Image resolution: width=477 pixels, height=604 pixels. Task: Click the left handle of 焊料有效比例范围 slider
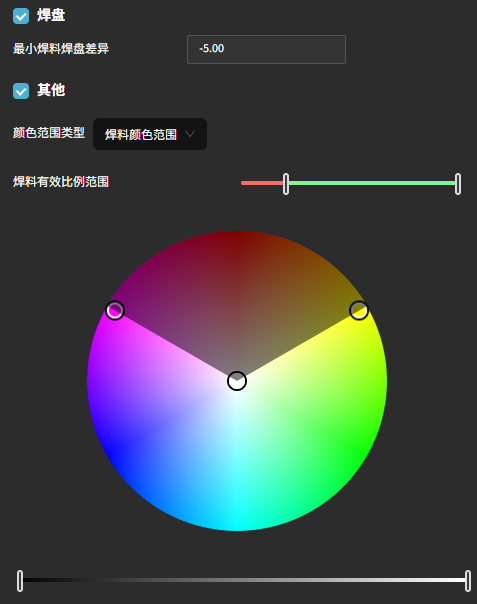click(286, 184)
